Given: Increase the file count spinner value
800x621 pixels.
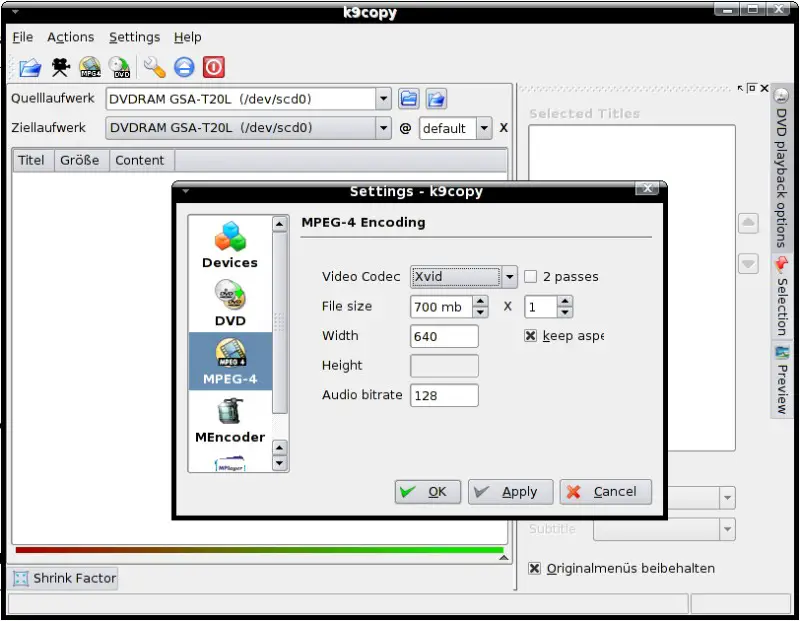Looking at the screenshot, I should (x=564, y=301).
